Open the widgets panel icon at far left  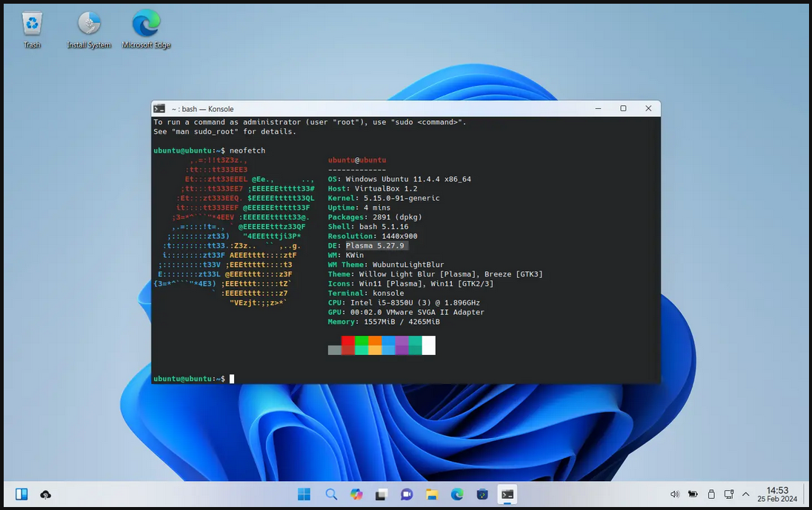coord(21,494)
